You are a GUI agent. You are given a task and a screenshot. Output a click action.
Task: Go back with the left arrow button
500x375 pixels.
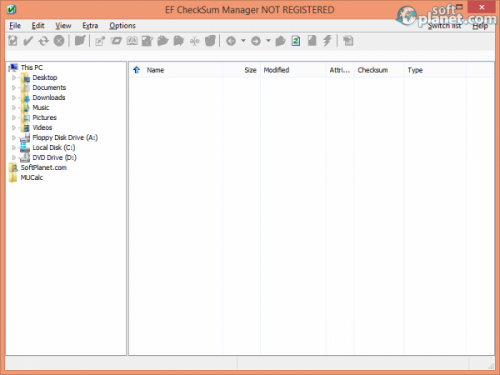(231, 41)
